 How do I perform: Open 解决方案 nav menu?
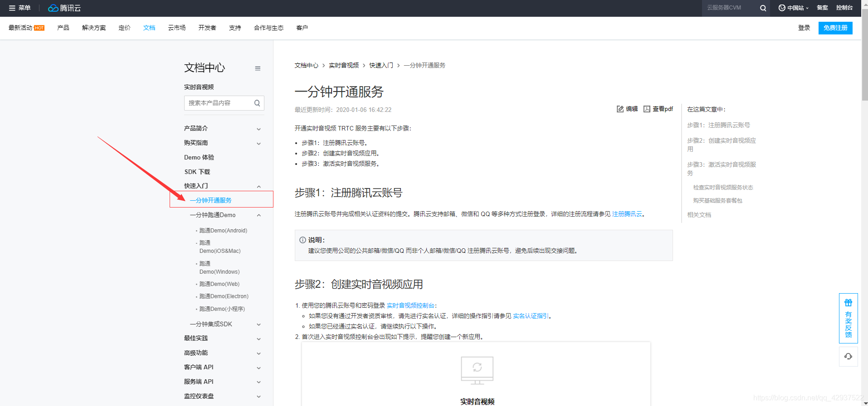[x=94, y=28]
